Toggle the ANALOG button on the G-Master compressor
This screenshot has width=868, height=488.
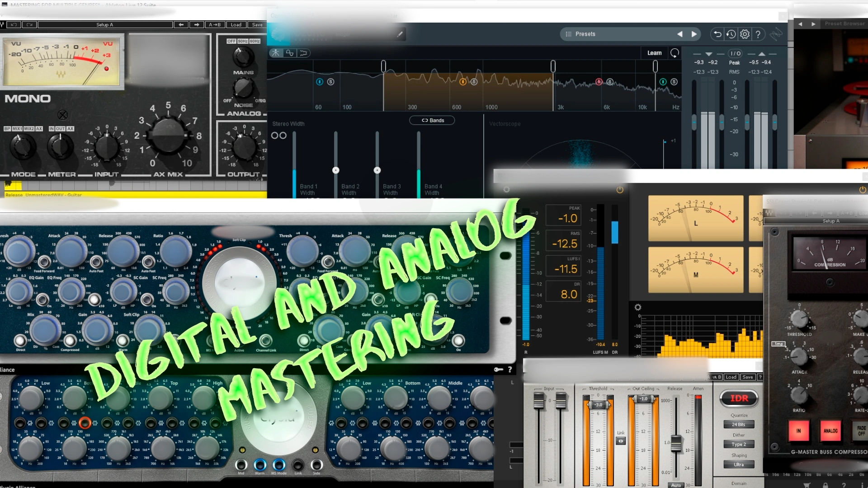pyautogui.click(x=830, y=431)
